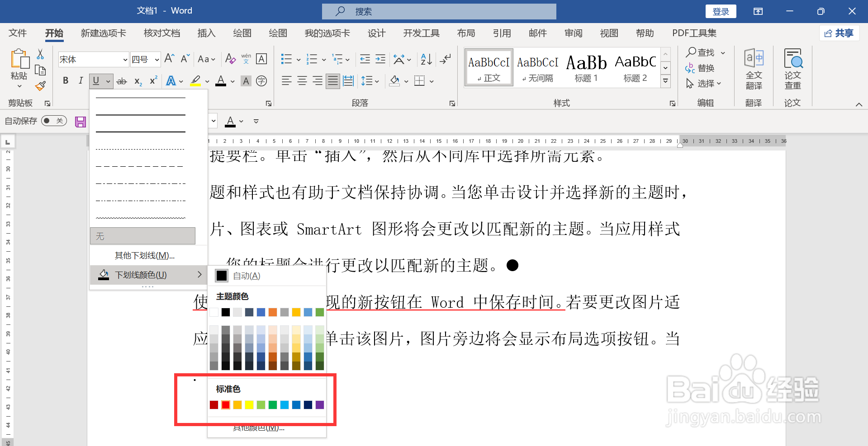Clear all formatting with eraser A icon
Image resolution: width=868 pixels, height=446 pixels.
230,59
